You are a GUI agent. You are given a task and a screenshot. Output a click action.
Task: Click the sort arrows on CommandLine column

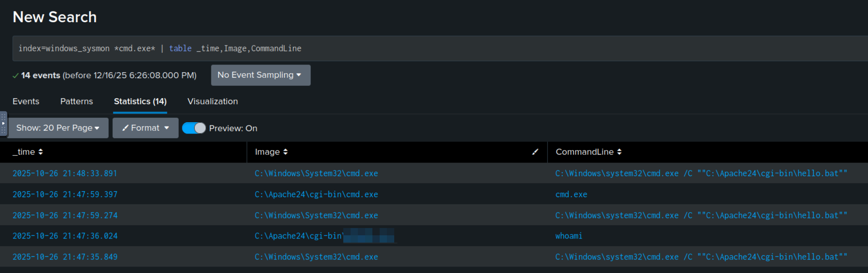coord(619,152)
